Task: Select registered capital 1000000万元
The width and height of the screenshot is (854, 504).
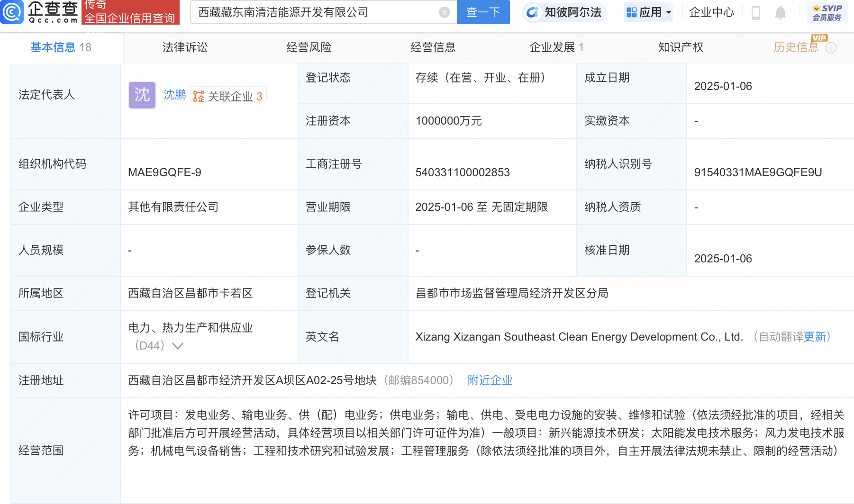Action: point(448,121)
